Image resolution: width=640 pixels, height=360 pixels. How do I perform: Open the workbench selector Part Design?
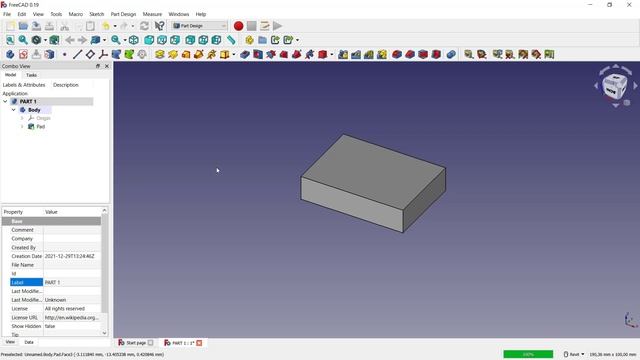pyautogui.click(x=199, y=26)
